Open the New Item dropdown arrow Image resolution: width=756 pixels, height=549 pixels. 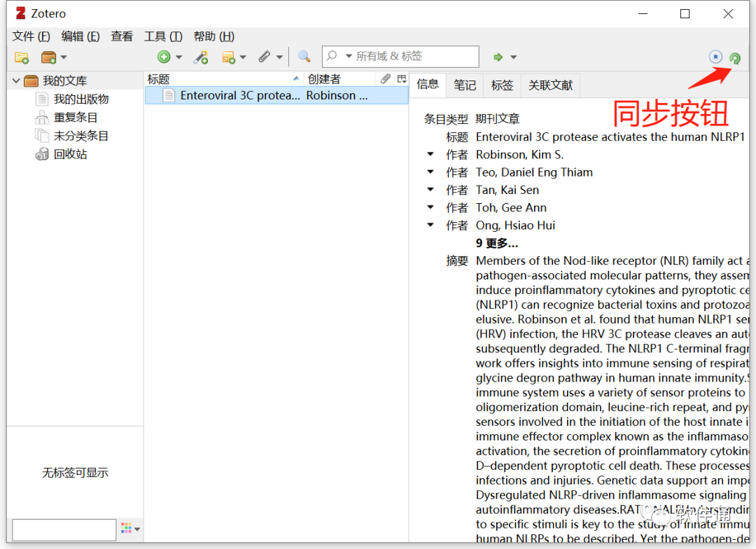179,57
